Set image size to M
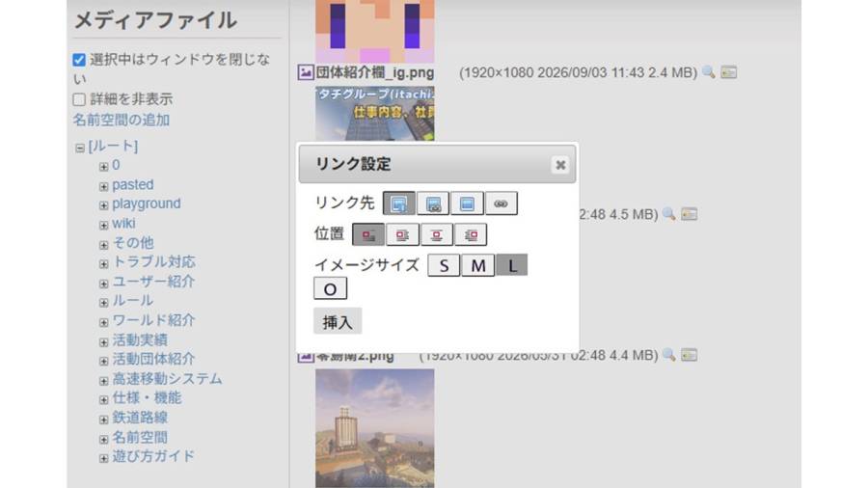 (x=478, y=265)
